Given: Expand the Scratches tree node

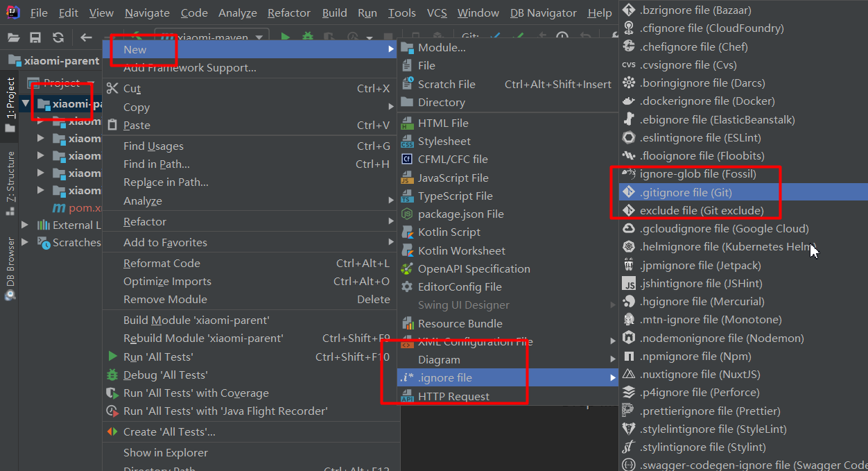Looking at the screenshot, I should click(x=26, y=242).
